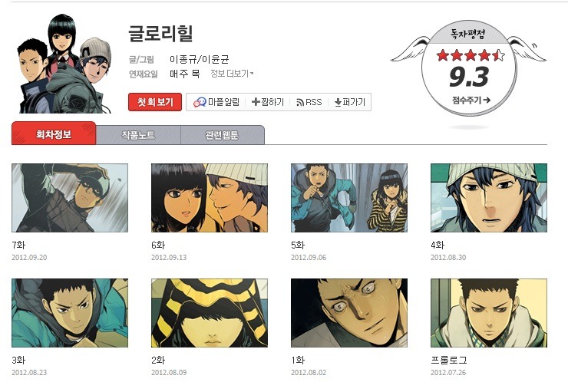Viewport: 568px width, 392px height.
Task: Click the 3화 episode title link
Action: click(x=18, y=360)
